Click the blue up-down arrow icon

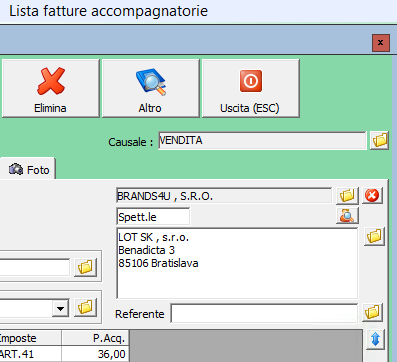pos(375,339)
